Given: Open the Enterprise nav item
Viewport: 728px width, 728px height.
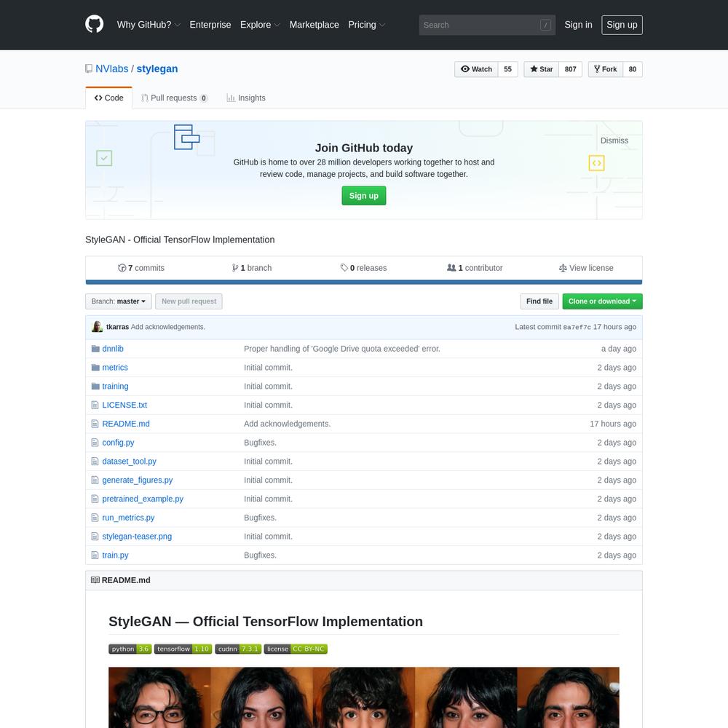Looking at the screenshot, I should (x=210, y=25).
